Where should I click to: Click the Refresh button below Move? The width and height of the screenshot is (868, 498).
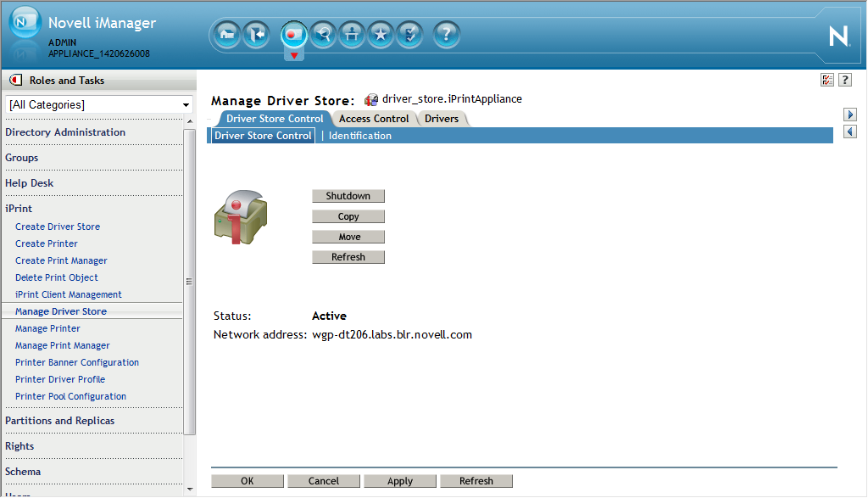tap(348, 257)
